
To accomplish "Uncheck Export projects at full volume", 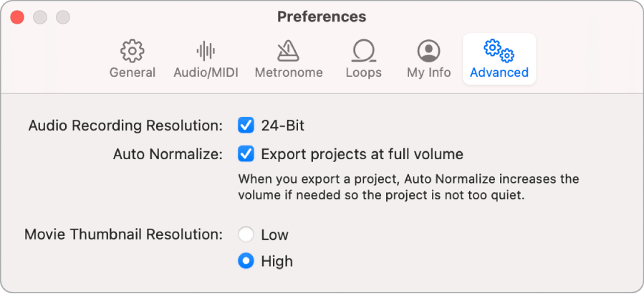I will point(246,153).
